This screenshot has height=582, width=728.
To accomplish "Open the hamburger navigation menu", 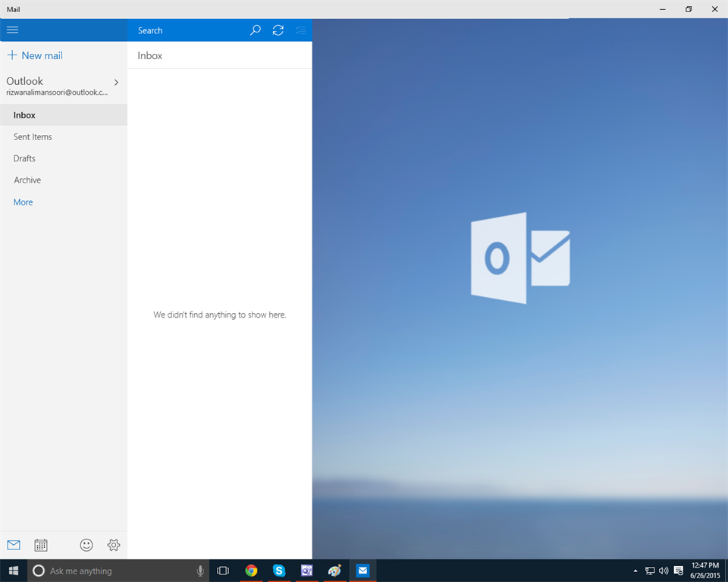I will (13, 30).
